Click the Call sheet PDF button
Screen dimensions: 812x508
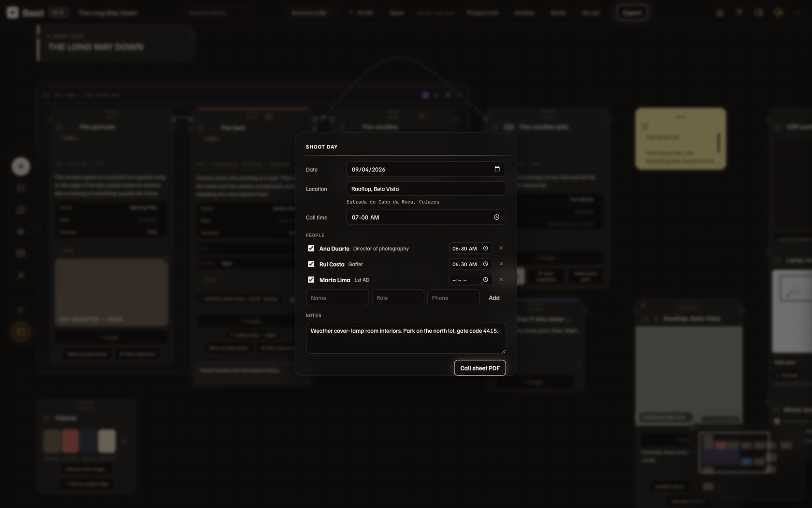click(x=480, y=368)
